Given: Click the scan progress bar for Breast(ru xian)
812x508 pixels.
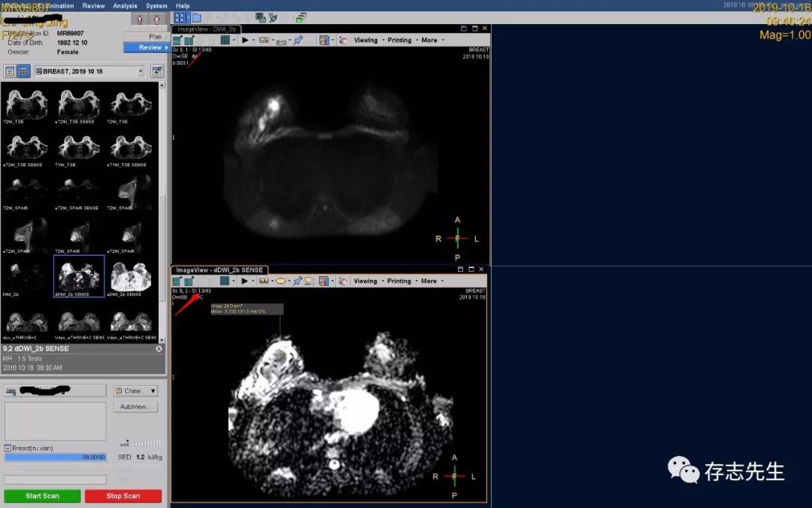Looking at the screenshot, I should click(x=56, y=458).
